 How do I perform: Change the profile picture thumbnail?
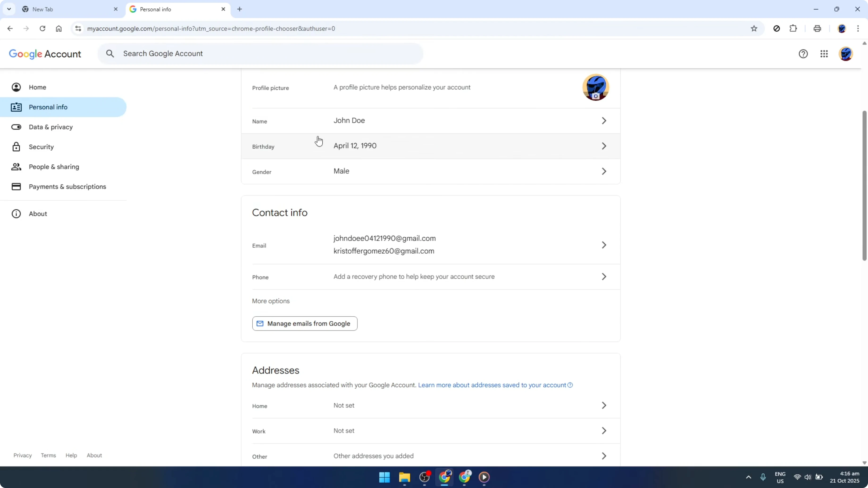[596, 87]
